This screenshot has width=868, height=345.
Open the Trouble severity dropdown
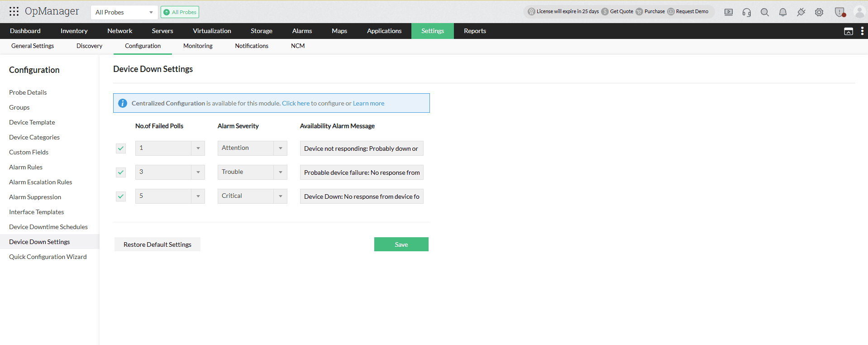tap(253, 172)
